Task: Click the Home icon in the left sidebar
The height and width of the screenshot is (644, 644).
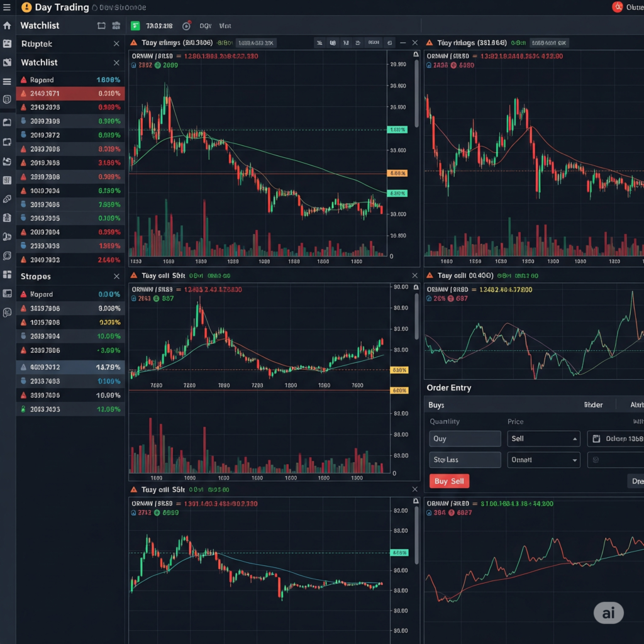Action: tap(7, 26)
